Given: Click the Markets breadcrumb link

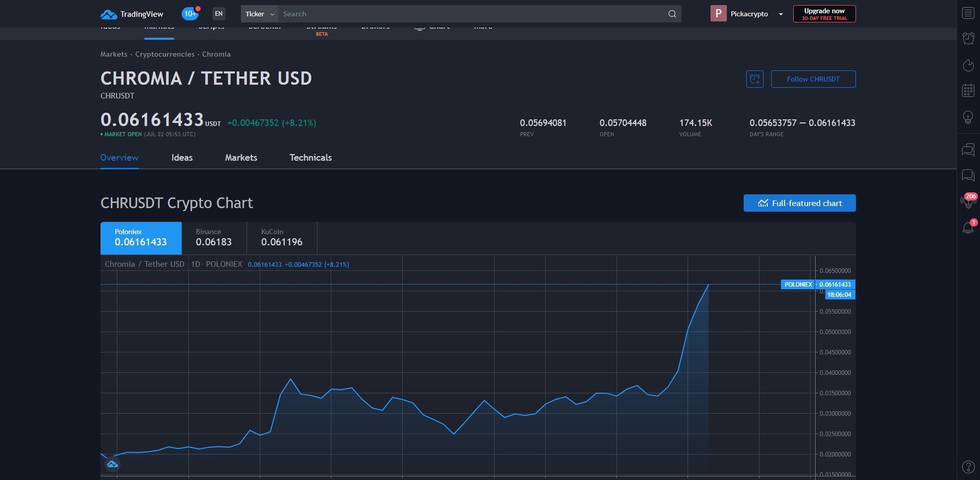Looking at the screenshot, I should pos(114,54).
